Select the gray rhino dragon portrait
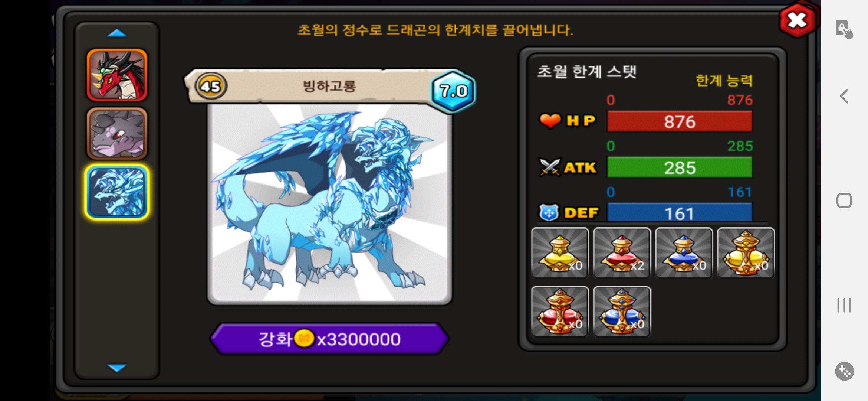868x401 pixels. [117, 134]
